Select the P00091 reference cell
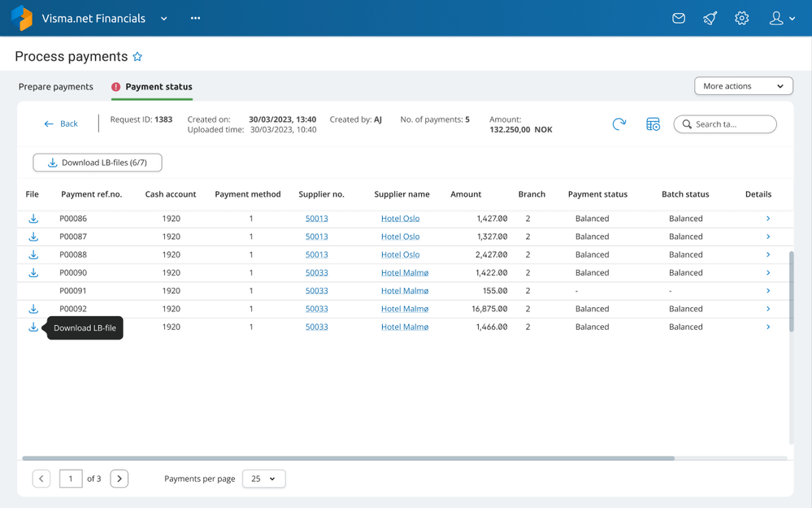Screen dimensions: 812x508 click(x=73, y=291)
